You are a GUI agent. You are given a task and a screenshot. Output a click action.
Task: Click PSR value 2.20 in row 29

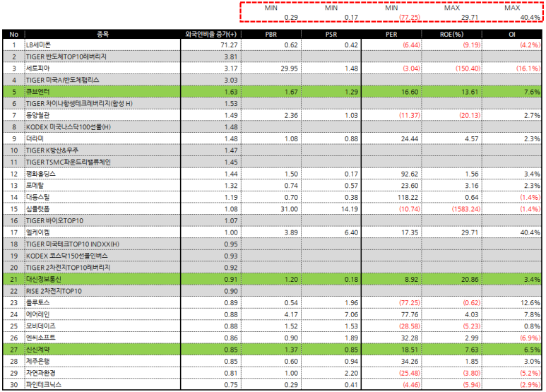click(x=351, y=373)
